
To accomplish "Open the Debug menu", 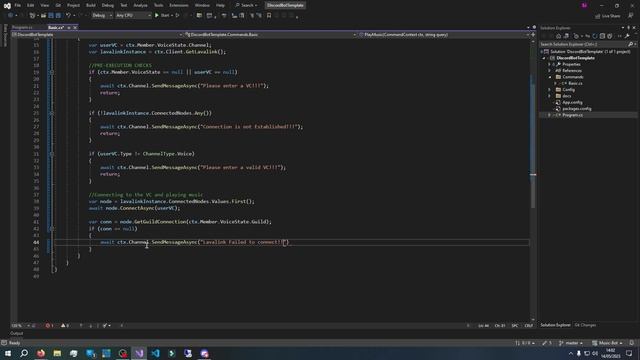I will pos(108,5).
